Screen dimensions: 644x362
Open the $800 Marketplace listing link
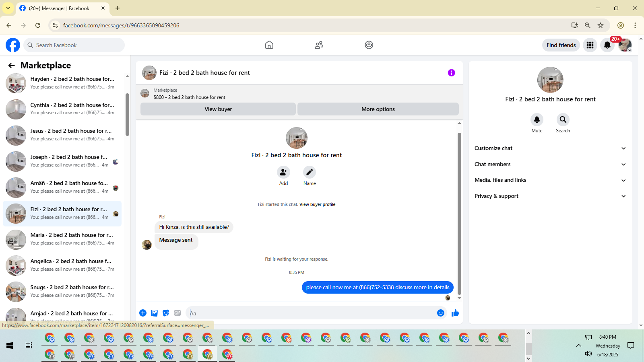(x=189, y=97)
